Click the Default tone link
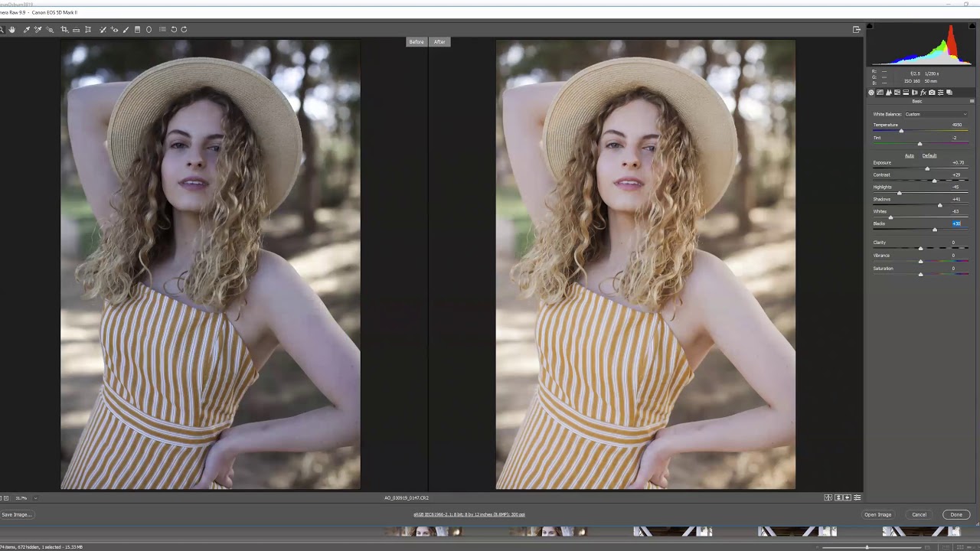This screenshot has width=980, height=551. [929, 155]
